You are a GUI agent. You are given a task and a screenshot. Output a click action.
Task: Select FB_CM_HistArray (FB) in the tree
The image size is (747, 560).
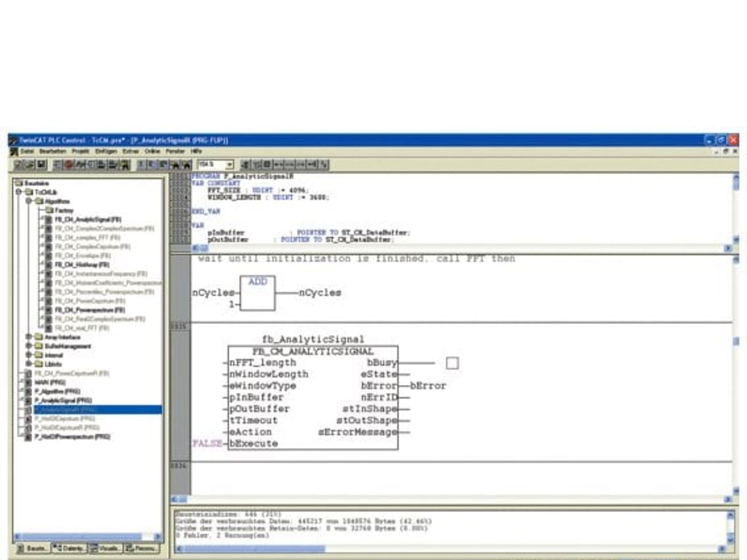point(82,265)
